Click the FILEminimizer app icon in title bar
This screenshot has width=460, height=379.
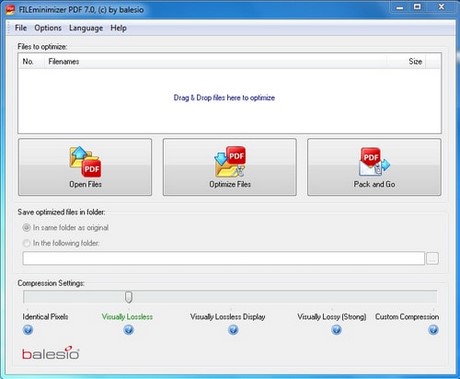tap(10, 10)
